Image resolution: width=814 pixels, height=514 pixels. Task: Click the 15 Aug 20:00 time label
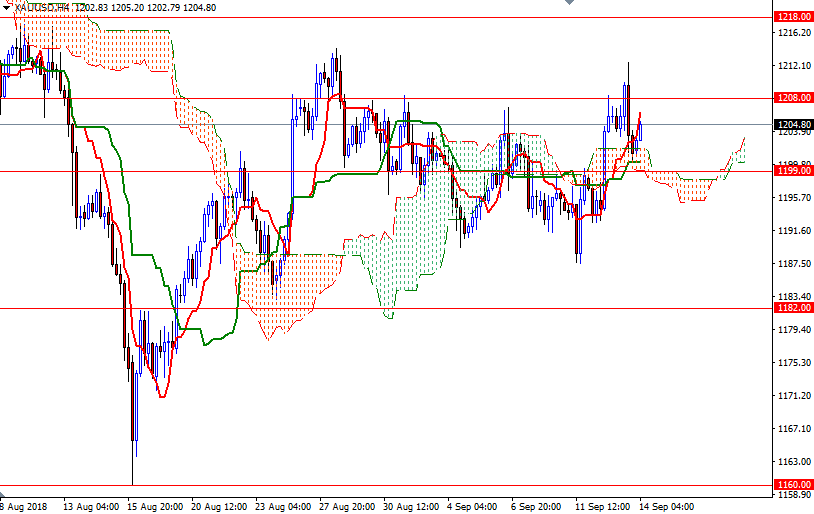pos(156,506)
